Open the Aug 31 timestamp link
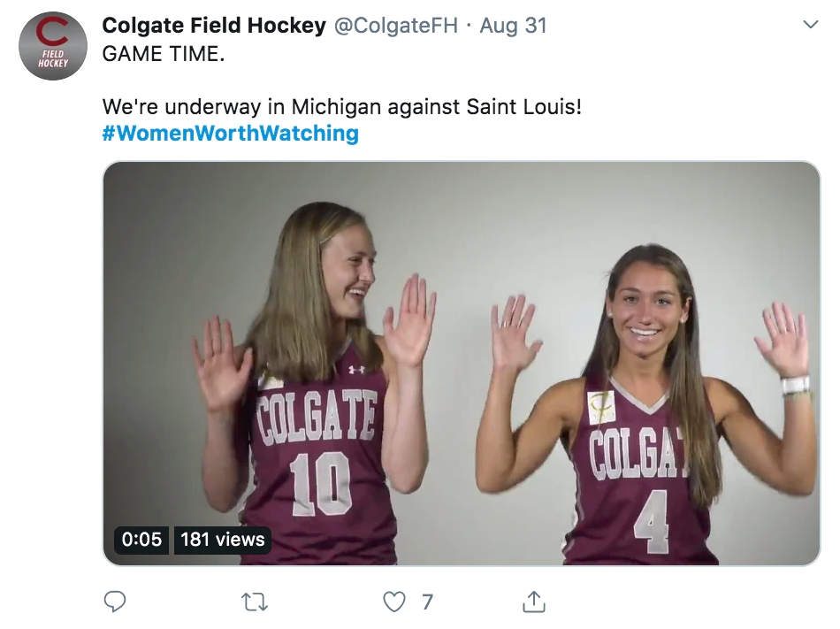 (x=513, y=26)
